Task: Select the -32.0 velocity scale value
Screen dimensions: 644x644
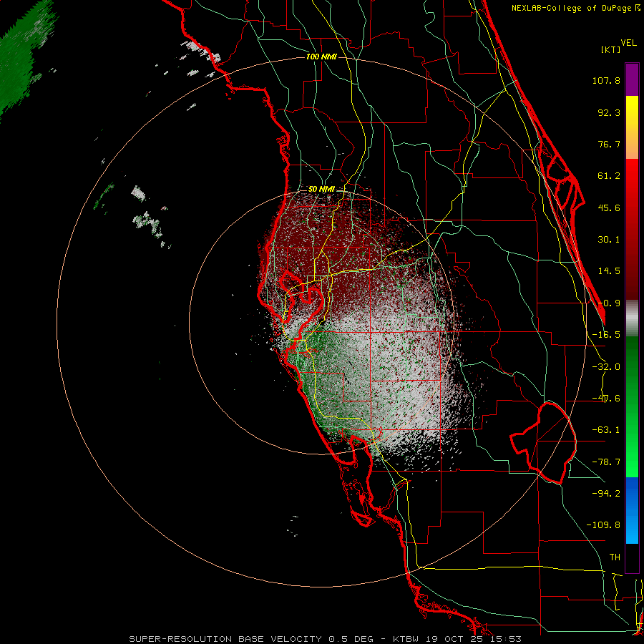Action: pos(606,367)
